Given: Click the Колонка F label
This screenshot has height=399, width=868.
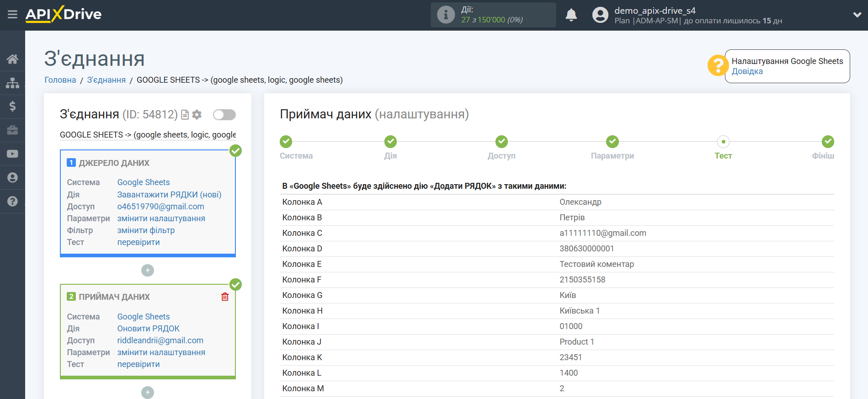Looking at the screenshot, I should click(302, 280).
